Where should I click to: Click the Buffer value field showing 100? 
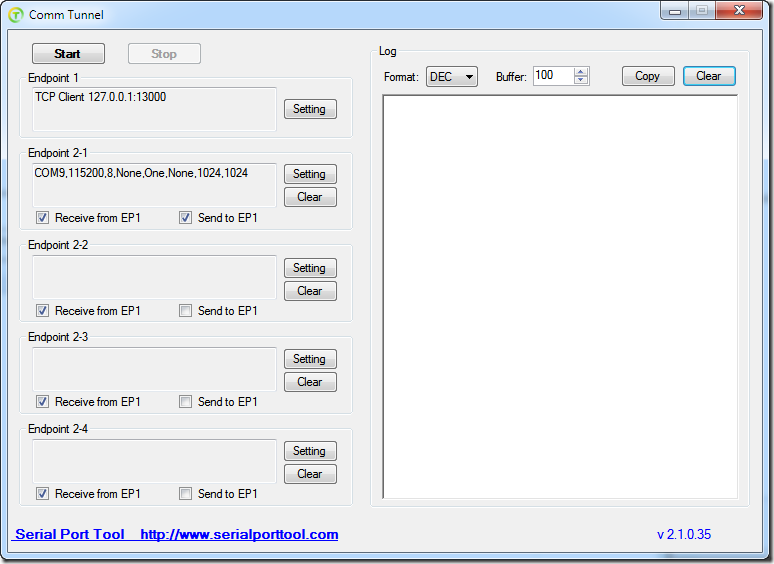(553, 75)
